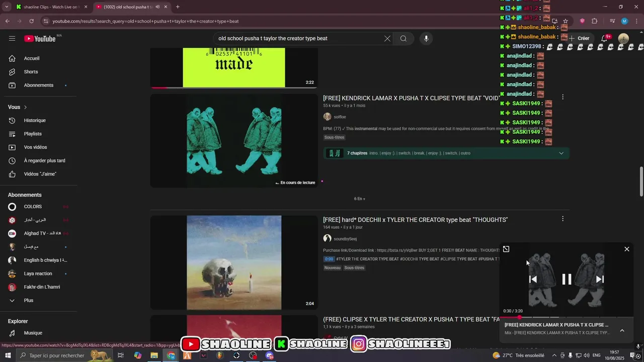Open the teal figures VOID thumbnail
The image size is (644, 362).
[x=234, y=141]
